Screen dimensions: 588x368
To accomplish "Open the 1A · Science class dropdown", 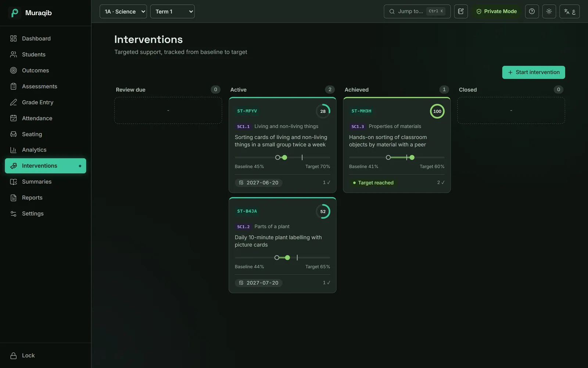I will click(123, 11).
